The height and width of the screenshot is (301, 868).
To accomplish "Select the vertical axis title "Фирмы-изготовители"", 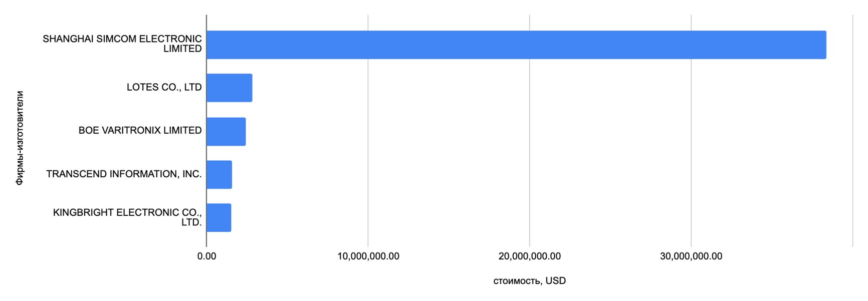I will (20, 138).
